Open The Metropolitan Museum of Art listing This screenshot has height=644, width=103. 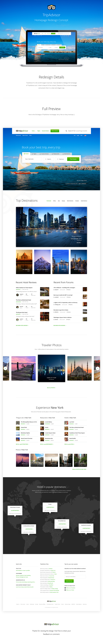29,422
